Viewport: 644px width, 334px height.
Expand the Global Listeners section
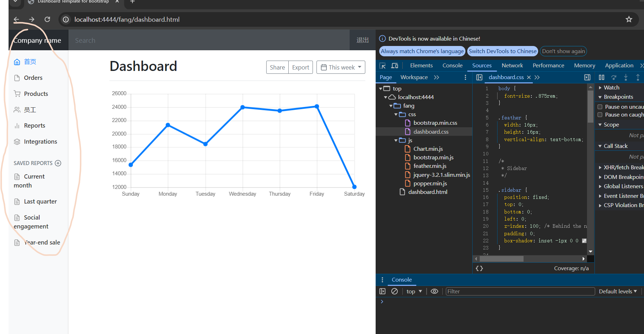coord(600,186)
